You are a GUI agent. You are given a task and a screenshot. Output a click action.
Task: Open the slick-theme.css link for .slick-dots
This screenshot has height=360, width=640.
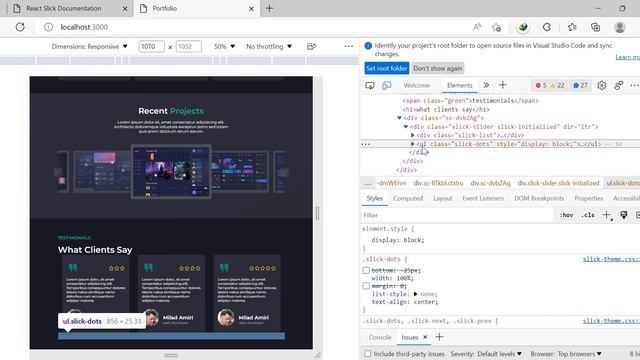611,259
